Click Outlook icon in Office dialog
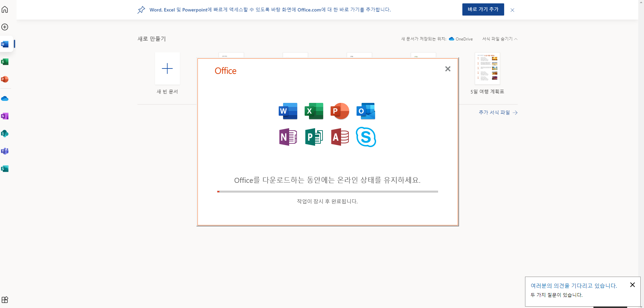The image size is (644, 308). [x=366, y=111]
